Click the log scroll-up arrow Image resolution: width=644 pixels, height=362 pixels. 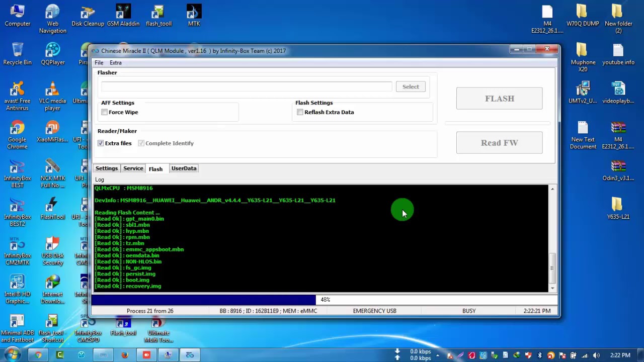tap(552, 189)
